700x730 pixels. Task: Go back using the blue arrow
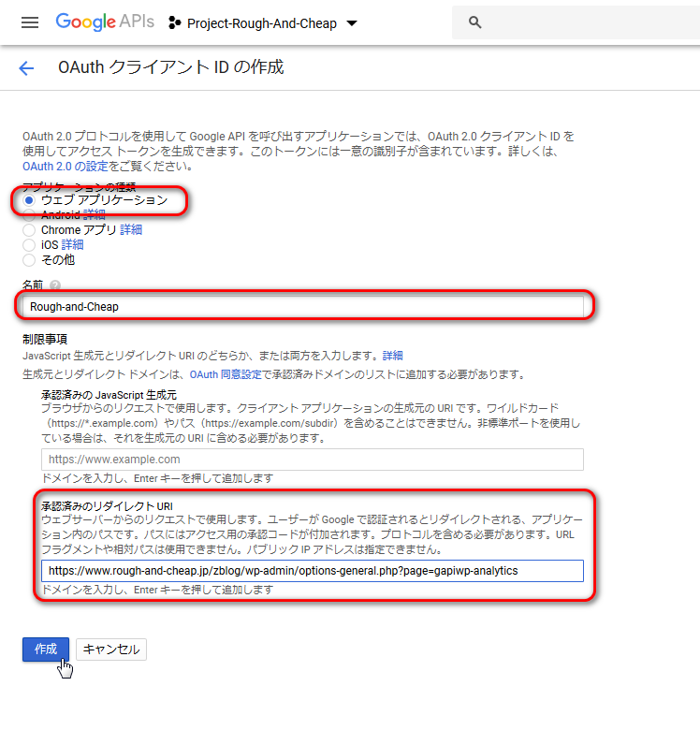(26, 68)
